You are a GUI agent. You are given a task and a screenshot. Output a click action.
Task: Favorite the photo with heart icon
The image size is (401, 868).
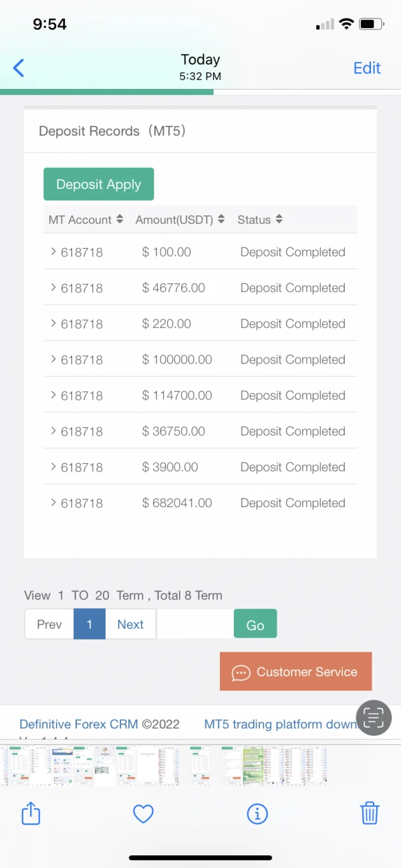pos(143,813)
